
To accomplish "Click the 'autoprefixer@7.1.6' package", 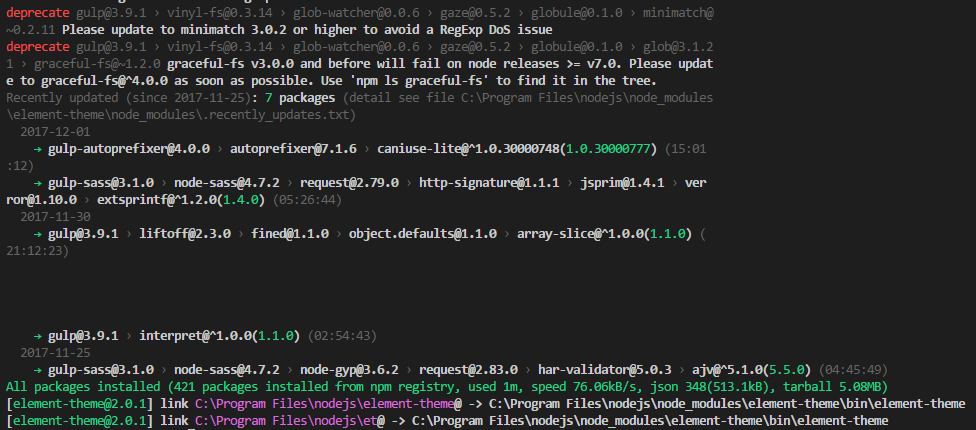I will point(293,149).
